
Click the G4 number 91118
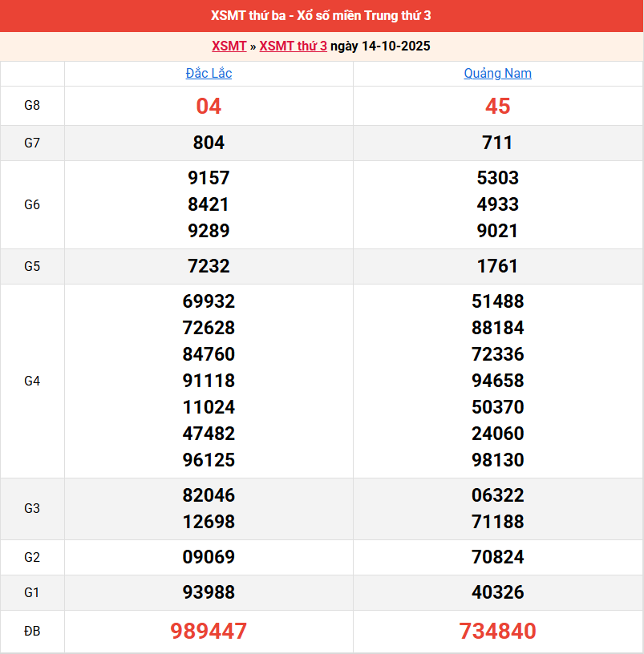click(x=209, y=381)
